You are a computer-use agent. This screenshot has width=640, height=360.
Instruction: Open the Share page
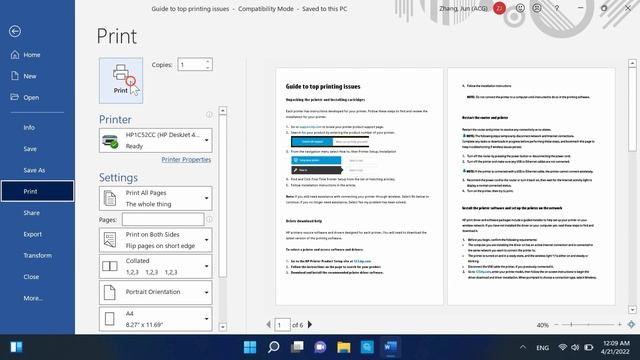[x=37, y=213]
